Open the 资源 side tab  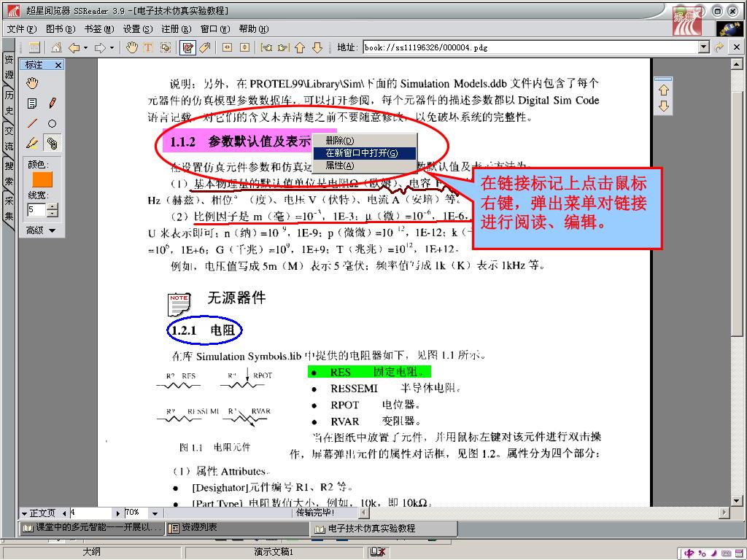[x=9, y=67]
